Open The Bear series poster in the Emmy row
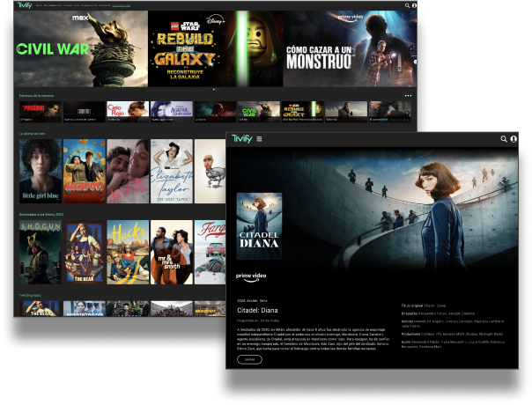The image size is (532, 405). click(x=85, y=253)
